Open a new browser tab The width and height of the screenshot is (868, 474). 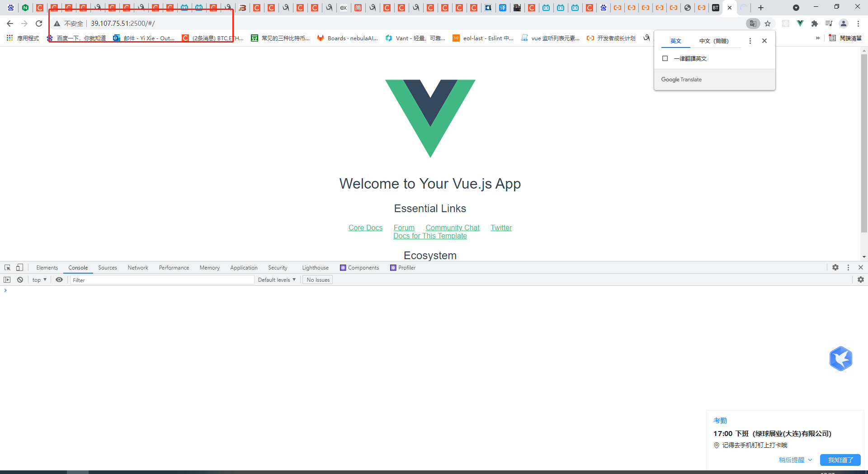tap(761, 8)
